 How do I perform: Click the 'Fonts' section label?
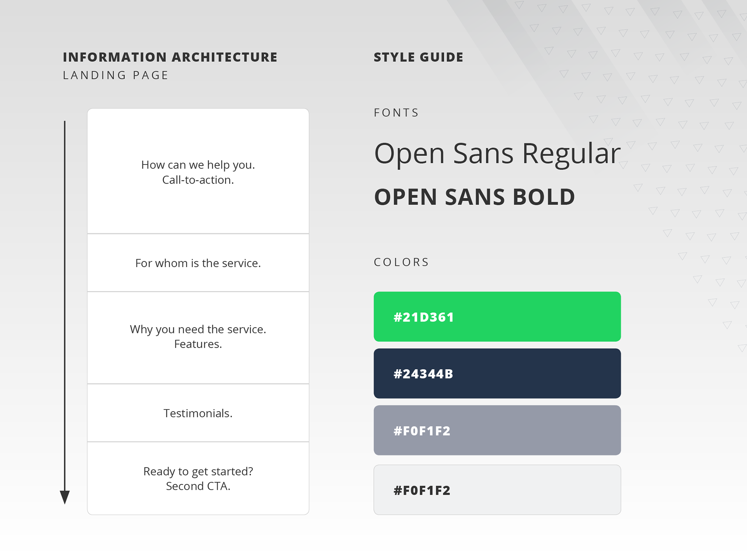point(396,113)
